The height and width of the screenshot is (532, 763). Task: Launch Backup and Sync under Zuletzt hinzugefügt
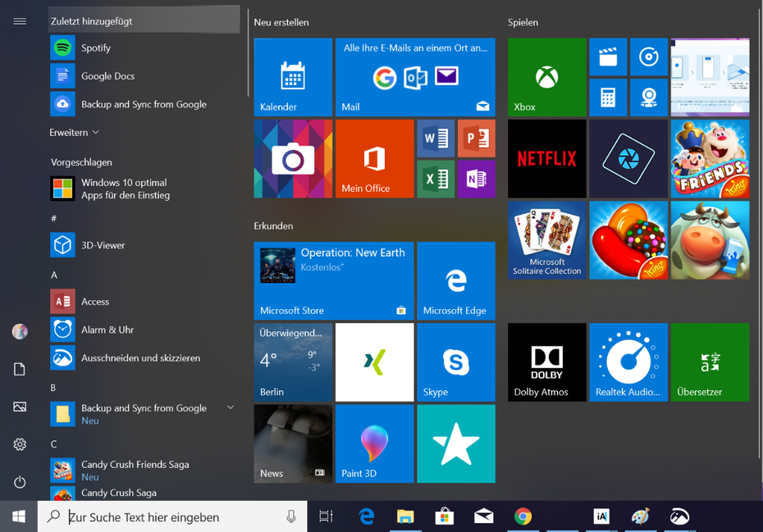(x=144, y=104)
